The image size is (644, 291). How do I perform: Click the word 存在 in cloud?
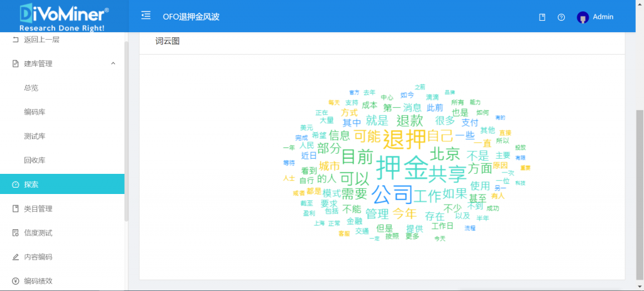point(435,215)
